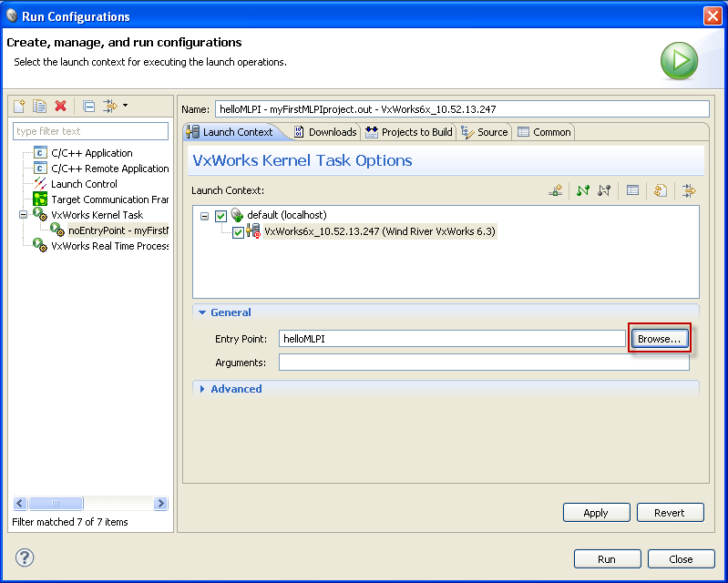Image resolution: width=728 pixels, height=583 pixels.
Task: Click the refresh connections icon
Action: tap(661, 190)
